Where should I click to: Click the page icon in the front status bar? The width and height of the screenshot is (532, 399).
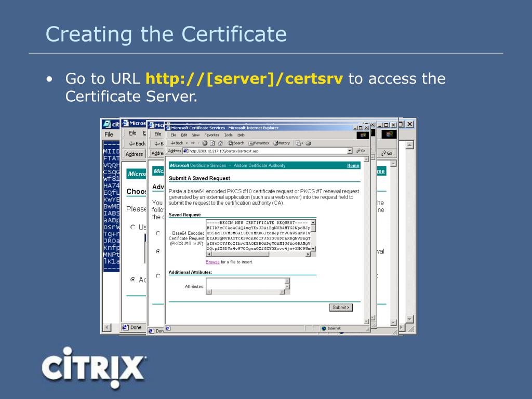[x=168, y=328]
